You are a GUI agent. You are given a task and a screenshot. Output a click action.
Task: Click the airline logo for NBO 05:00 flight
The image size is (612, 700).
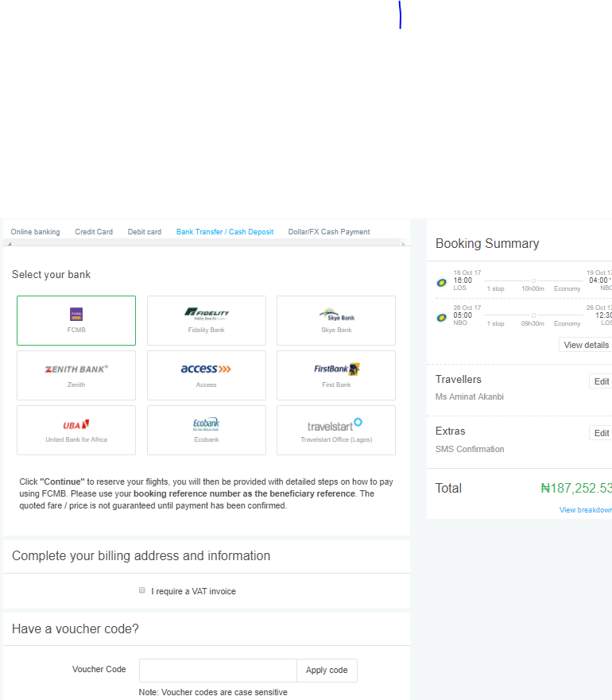(441, 317)
